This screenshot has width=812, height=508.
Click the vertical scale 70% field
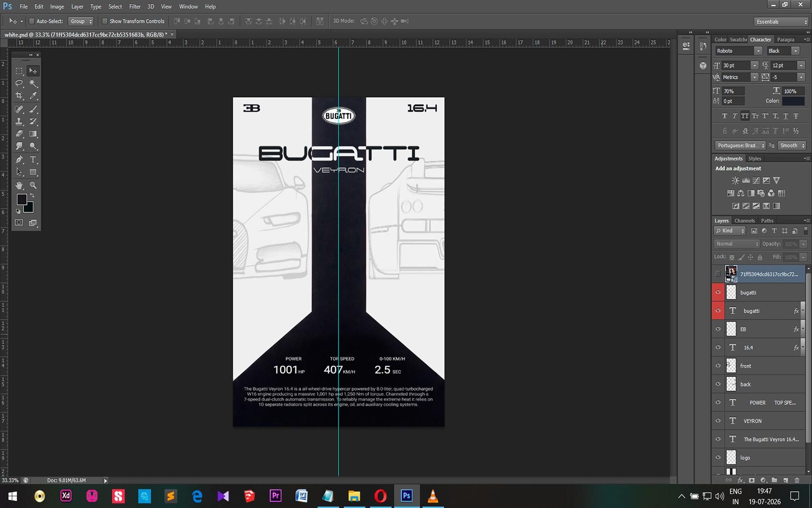pos(733,91)
